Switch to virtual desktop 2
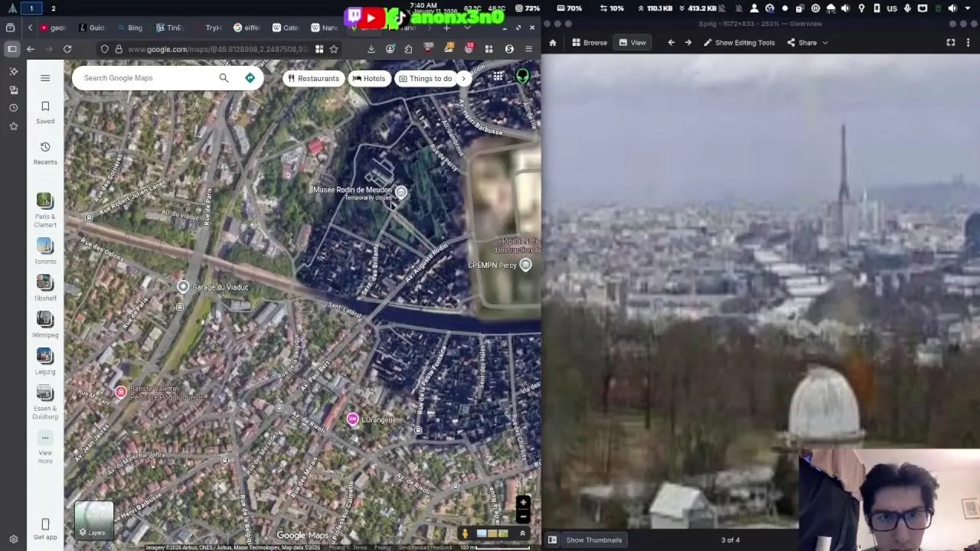Viewport: 980px width, 551px height. [53, 8]
